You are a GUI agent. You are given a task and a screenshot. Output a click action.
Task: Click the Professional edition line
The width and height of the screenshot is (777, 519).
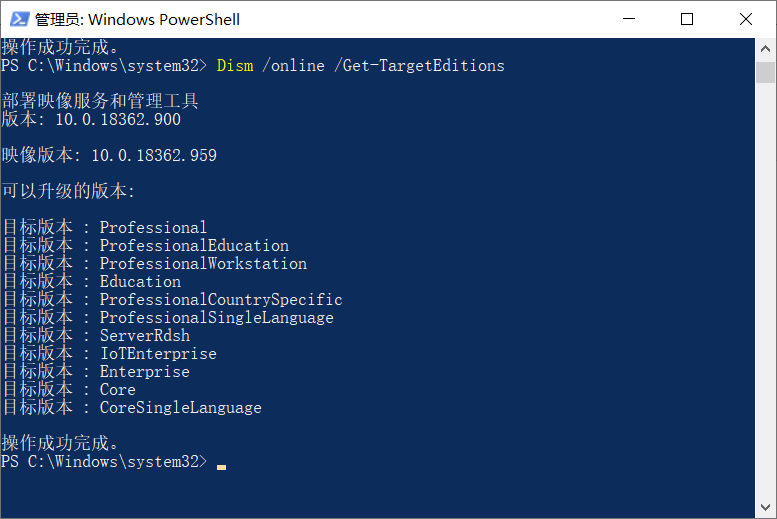point(105,228)
